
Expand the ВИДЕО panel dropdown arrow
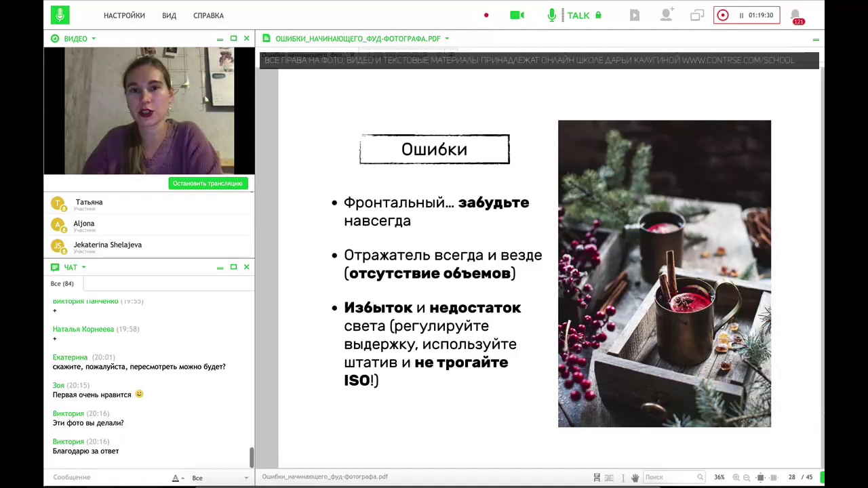pos(94,39)
